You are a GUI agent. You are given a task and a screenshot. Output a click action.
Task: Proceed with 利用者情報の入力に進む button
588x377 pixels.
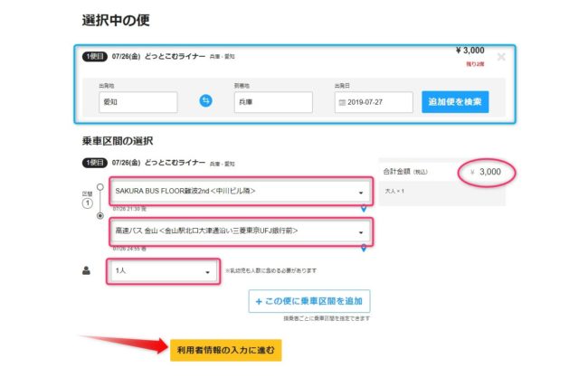[224, 349]
